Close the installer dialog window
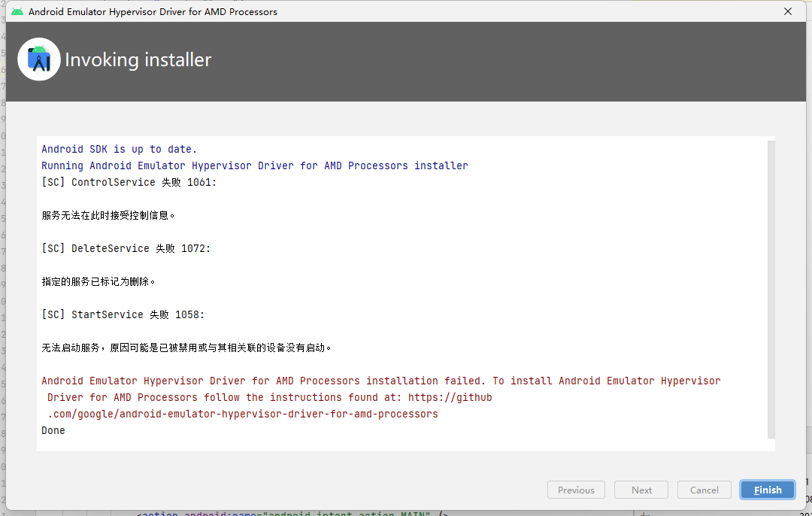 (x=788, y=11)
